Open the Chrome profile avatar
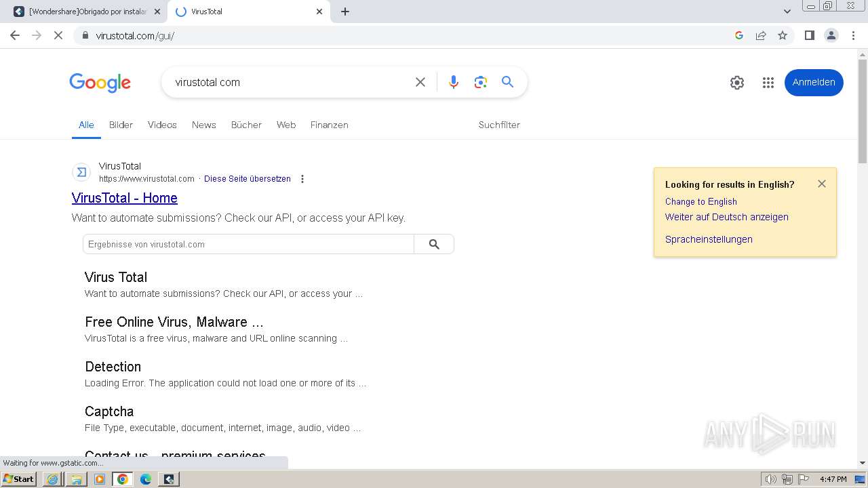 point(831,35)
